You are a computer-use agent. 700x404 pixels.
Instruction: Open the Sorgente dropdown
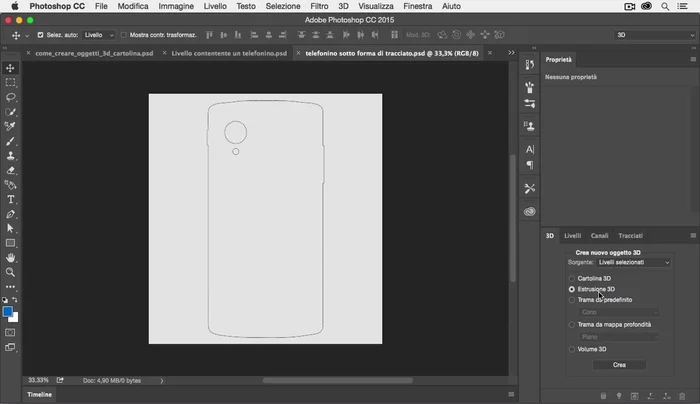click(634, 262)
